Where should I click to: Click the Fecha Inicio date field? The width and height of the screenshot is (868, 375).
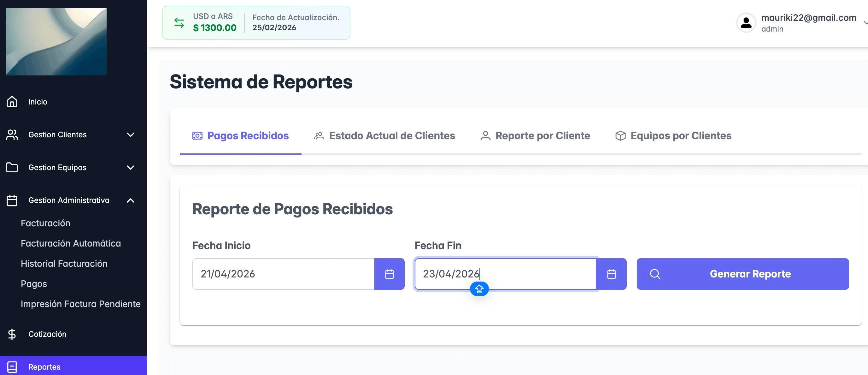tap(283, 274)
